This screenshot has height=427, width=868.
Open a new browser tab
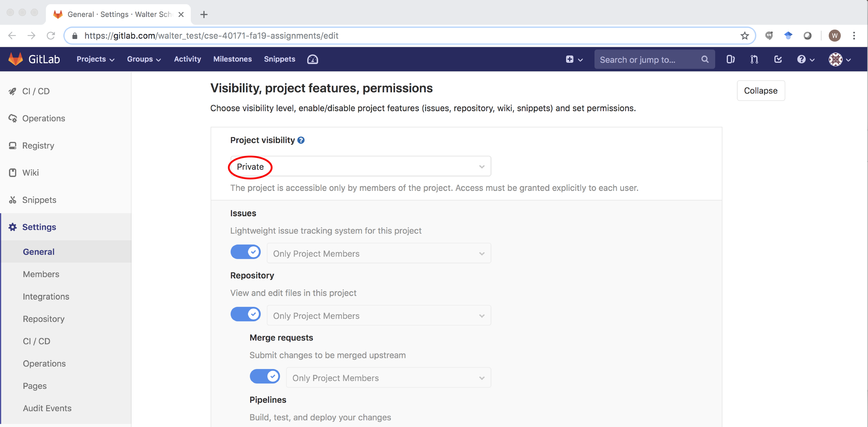tap(204, 14)
